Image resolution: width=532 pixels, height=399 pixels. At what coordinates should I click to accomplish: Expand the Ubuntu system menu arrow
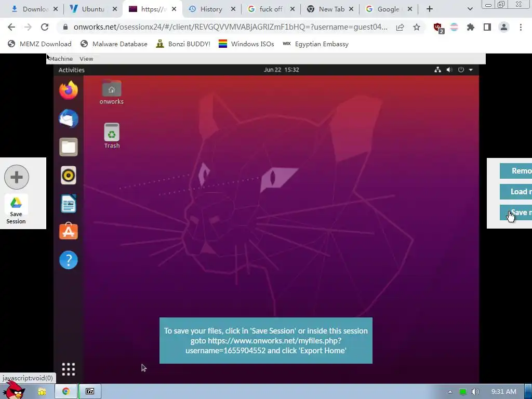pos(471,70)
